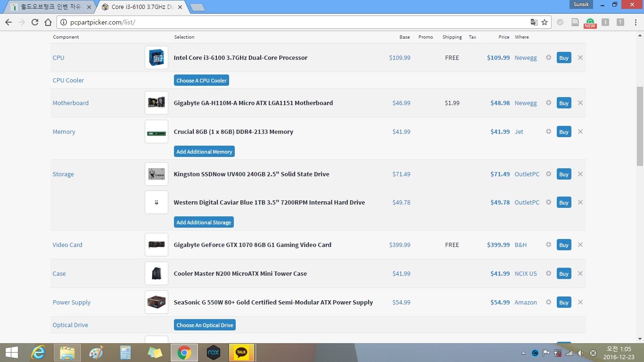Translate this page with the translate icon
Viewport: 644px width, 362px height.
pyautogui.click(x=534, y=22)
